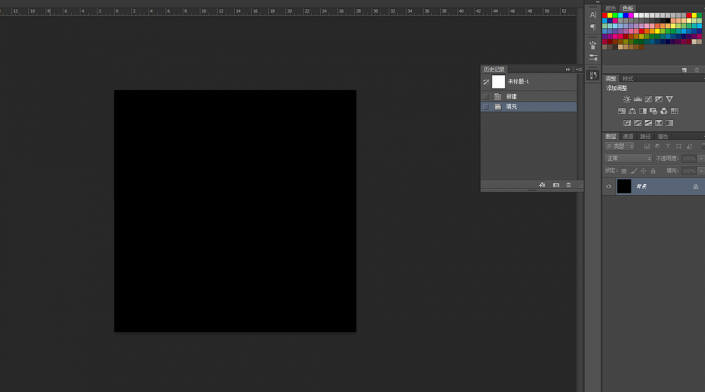This screenshot has width=705, height=392.
Task: Add a Brightness/Contrast adjustment (sun icon)
Action: coord(626,99)
